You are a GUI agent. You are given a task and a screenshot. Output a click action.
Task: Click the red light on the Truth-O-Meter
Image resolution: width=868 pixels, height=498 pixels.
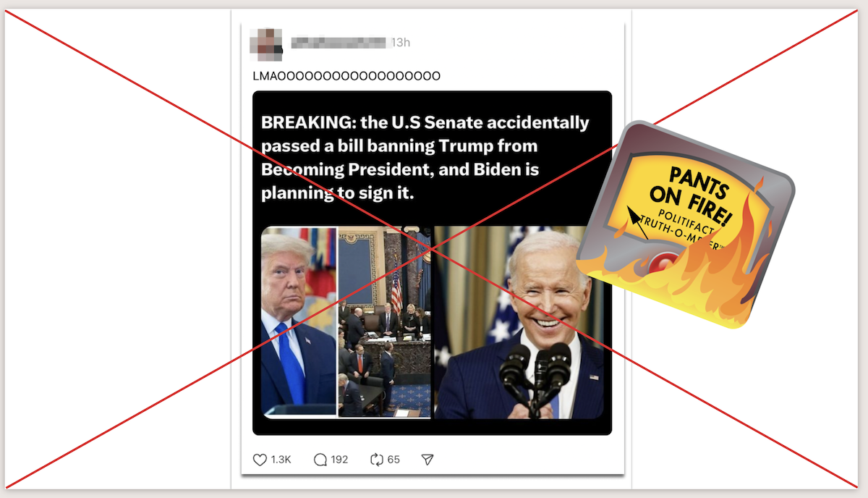[661, 264]
